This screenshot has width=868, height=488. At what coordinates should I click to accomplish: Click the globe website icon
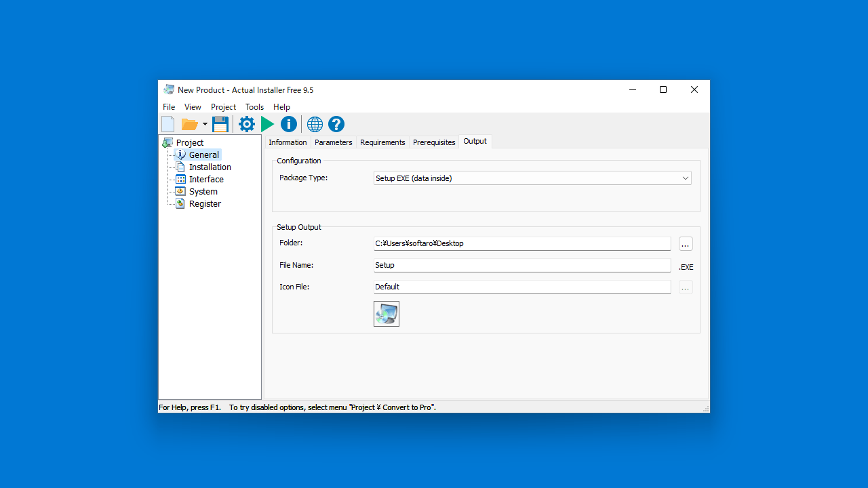(x=315, y=124)
